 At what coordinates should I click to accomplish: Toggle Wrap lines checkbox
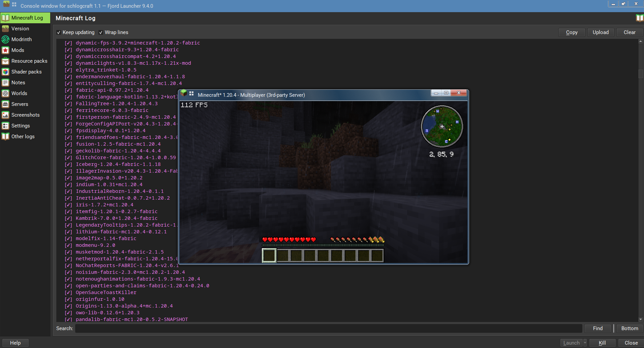pyautogui.click(x=101, y=32)
